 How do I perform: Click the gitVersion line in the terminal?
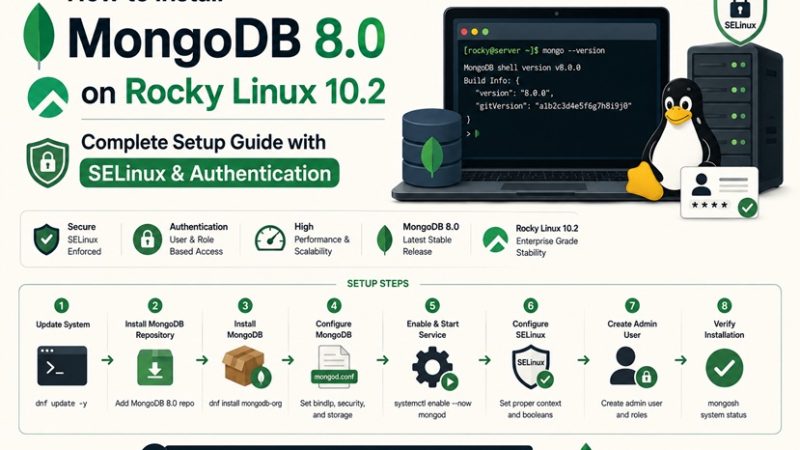(x=554, y=106)
